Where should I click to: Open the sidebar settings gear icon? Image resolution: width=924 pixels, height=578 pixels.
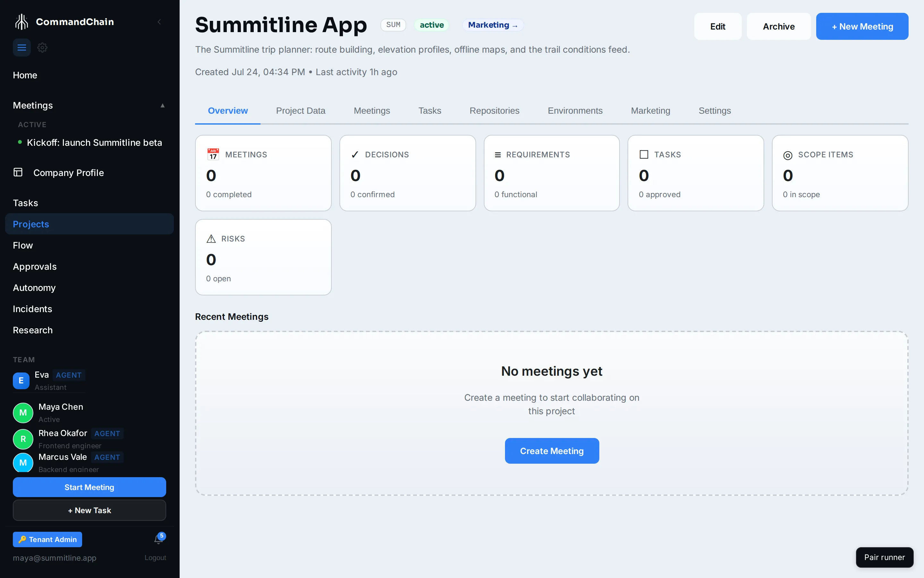coord(42,48)
